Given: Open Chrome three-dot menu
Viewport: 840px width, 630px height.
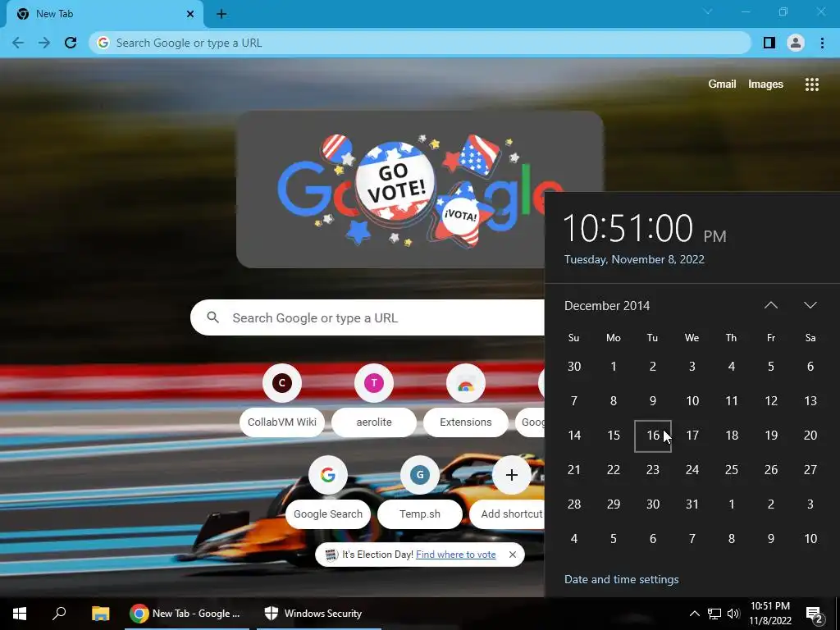Looking at the screenshot, I should (x=822, y=43).
